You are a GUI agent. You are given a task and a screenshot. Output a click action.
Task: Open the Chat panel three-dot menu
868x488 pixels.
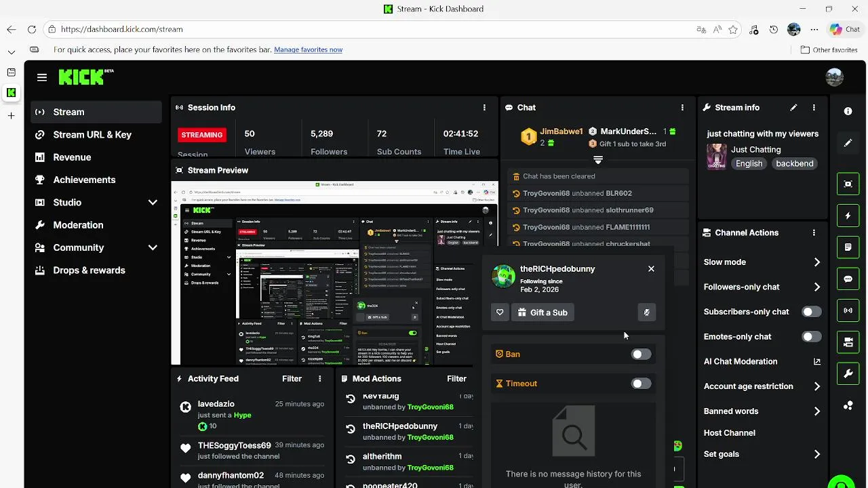(x=682, y=108)
